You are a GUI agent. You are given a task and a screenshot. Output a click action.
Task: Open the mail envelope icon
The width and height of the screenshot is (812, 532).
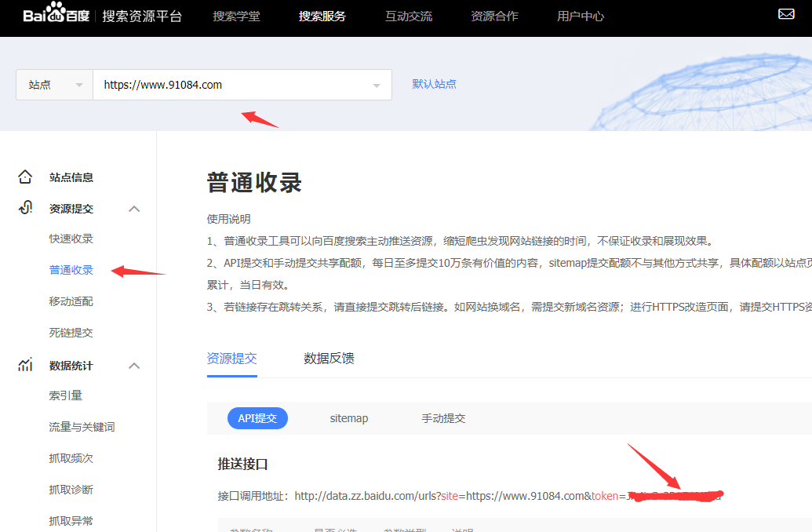786,14
